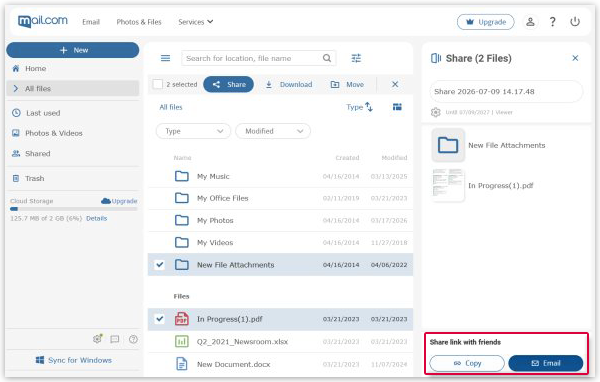The height and width of the screenshot is (382, 600).
Task: Click the Created column header
Action: [347, 158]
